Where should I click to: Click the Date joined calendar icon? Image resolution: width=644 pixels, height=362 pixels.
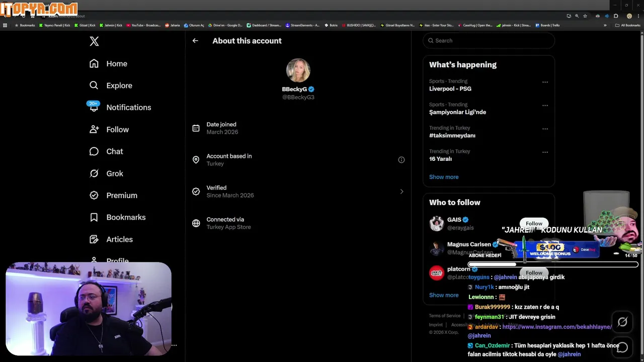(196, 128)
